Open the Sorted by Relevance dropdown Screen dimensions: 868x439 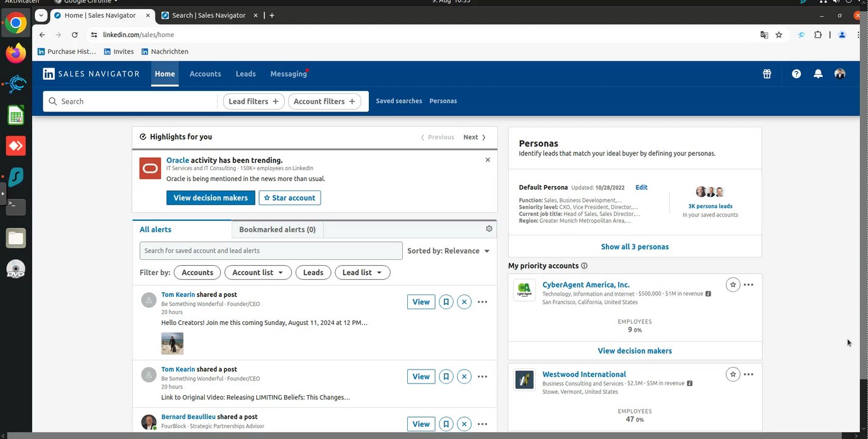point(449,251)
